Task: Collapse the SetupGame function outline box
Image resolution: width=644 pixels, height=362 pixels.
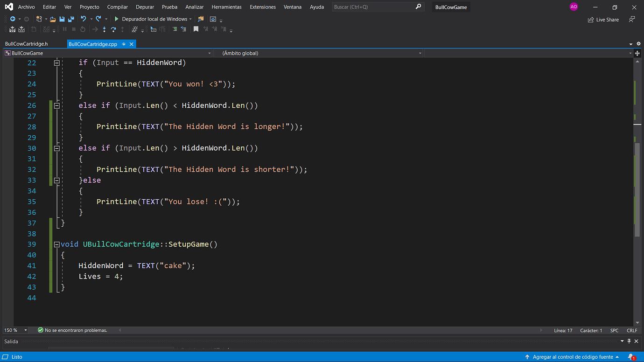Action: 56,244
